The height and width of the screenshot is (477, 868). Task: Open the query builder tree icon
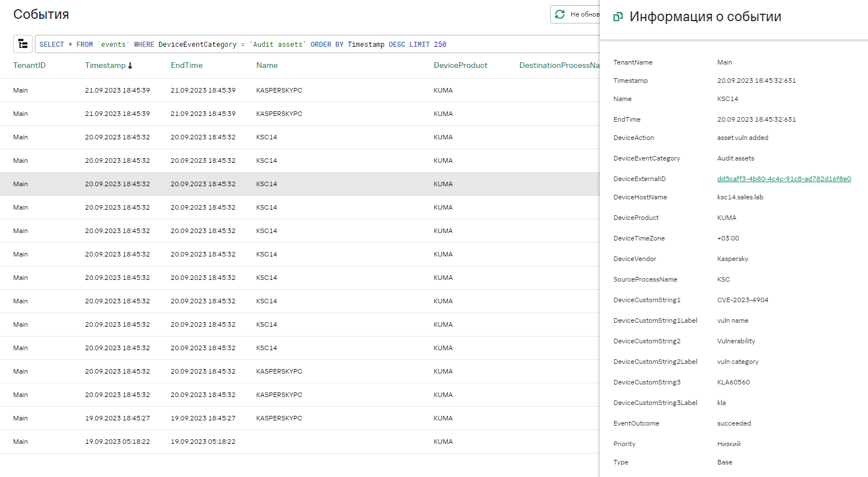(23, 44)
